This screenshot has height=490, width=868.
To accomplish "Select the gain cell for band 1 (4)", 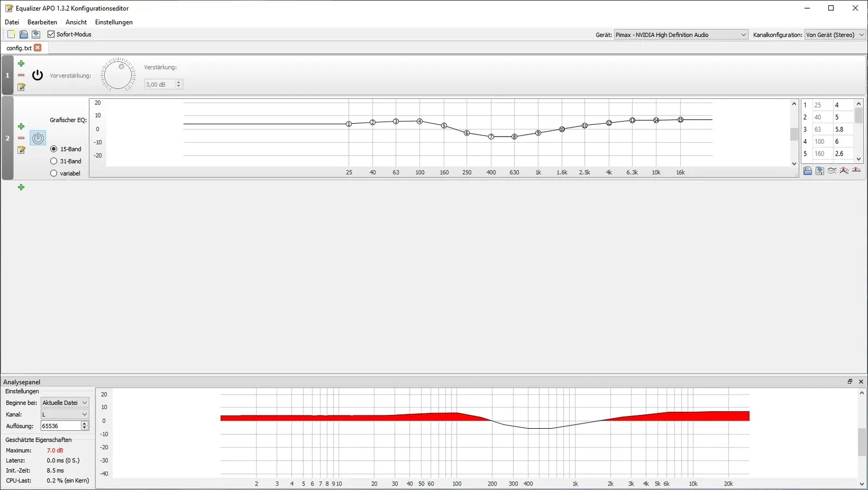I will [x=844, y=105].
